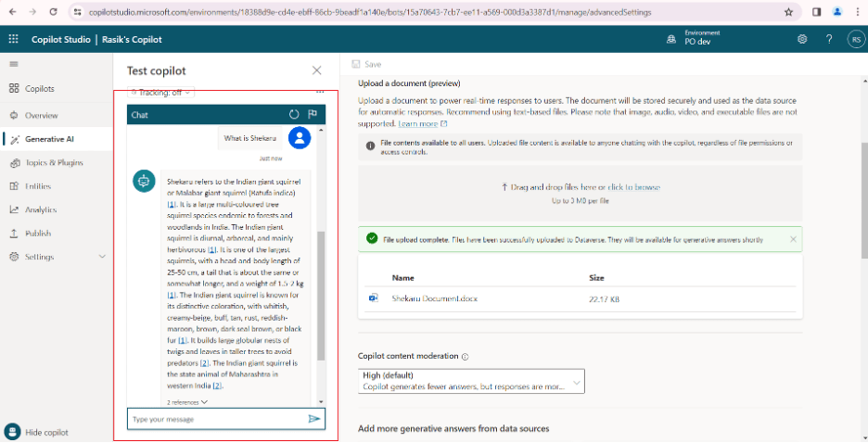This screenshot has height=443, width=868.
Task: Click the flag icon in Chat header
Action: coord(313,114)
